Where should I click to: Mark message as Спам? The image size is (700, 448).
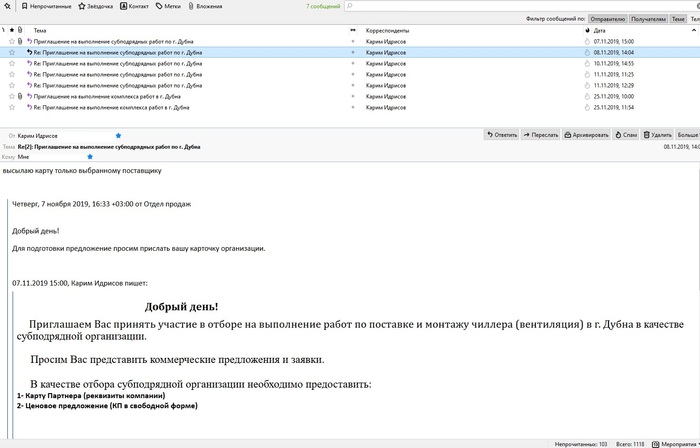(x=626, y=135)
